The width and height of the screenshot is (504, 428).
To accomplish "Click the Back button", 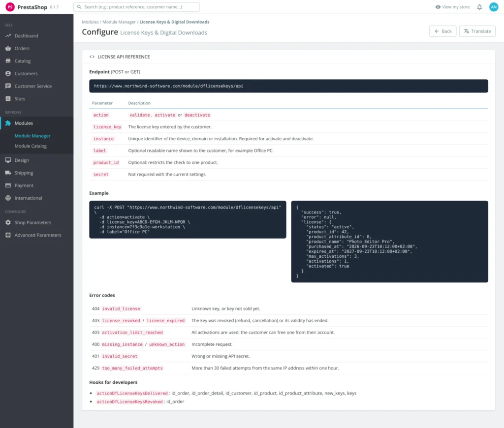I will [442, 31].
